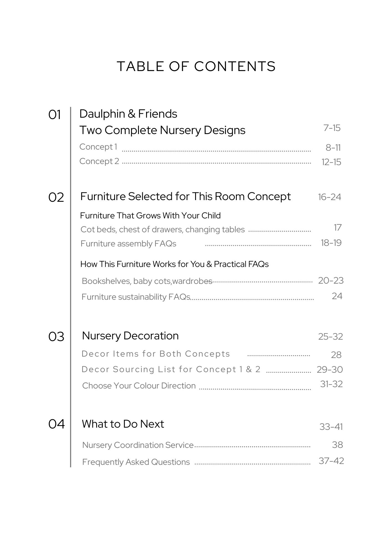Open Frequently Asked Questions entry
The image size is (392, 555).
tap(136, 462)
